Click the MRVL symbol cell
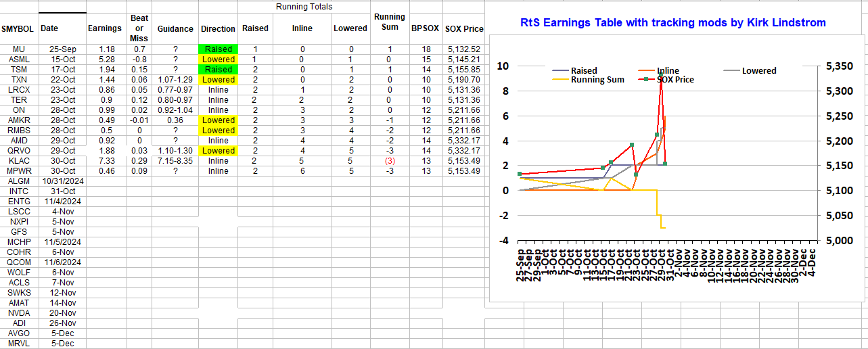868x349 pixels. pos(19,344)
